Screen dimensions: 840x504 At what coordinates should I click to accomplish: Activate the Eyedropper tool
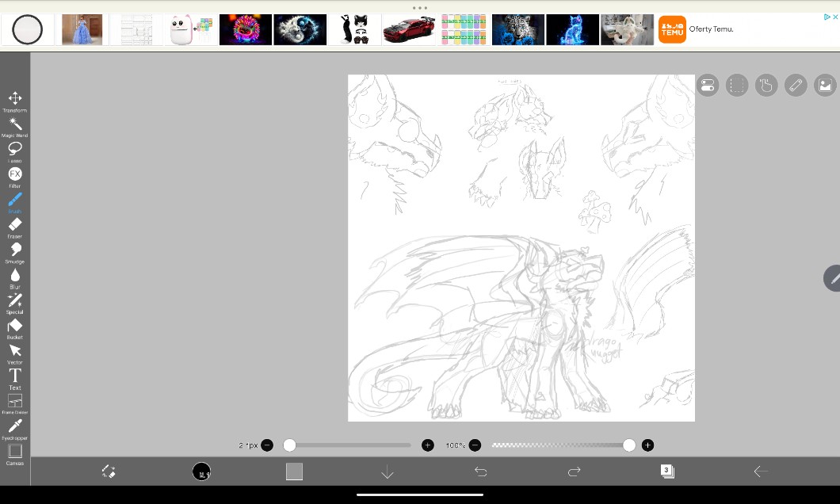point(15,427)
